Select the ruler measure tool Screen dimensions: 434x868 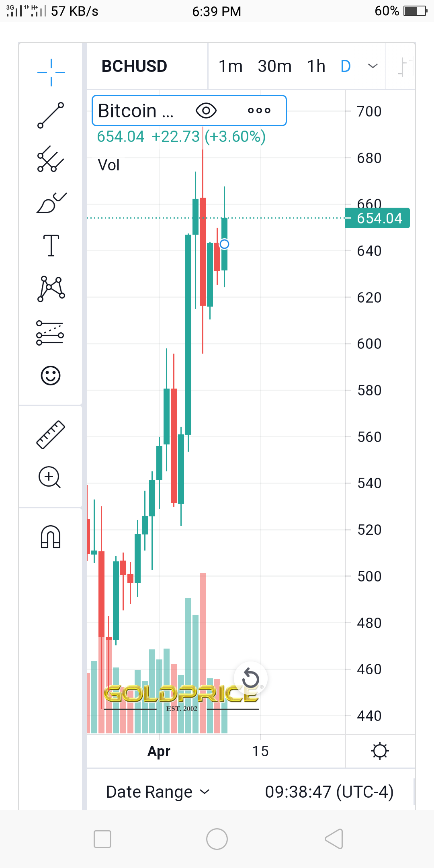(x=51, y=434)
